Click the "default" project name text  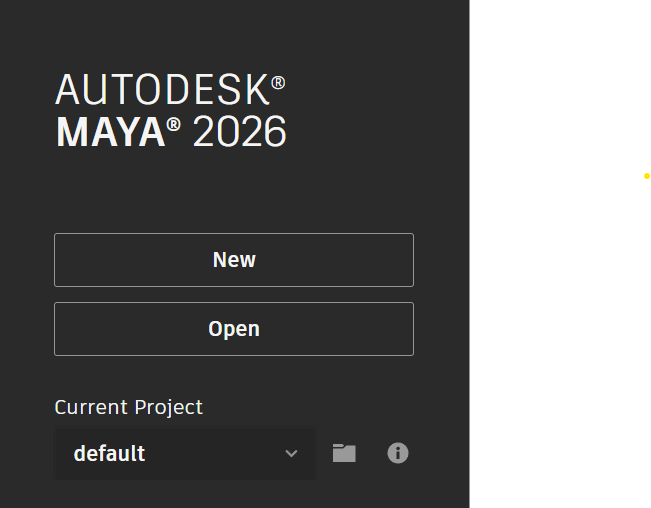point(109,454)
